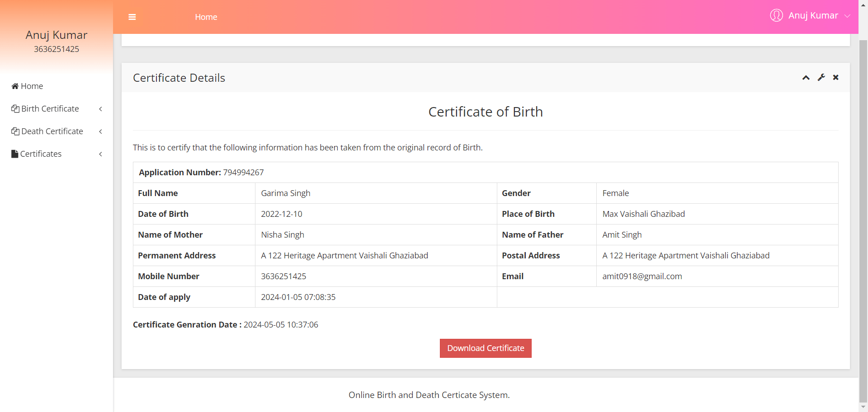Open the sidebar hamburger menu icon
The width and height of the screenshot is (868, 412).
(132, 17)
